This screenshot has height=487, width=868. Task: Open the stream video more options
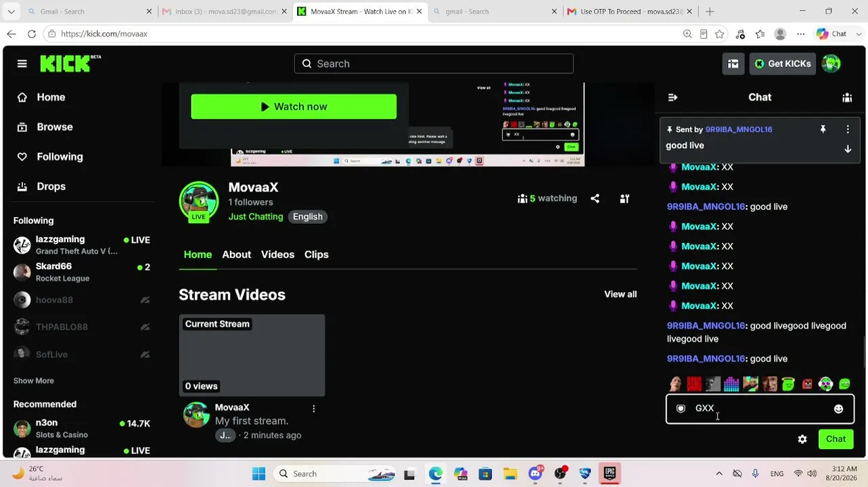[x=313, y=409]
